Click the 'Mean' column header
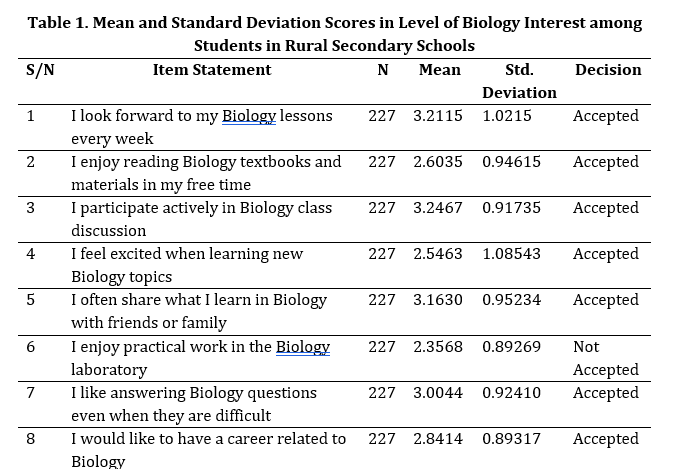 click(440, 70)
